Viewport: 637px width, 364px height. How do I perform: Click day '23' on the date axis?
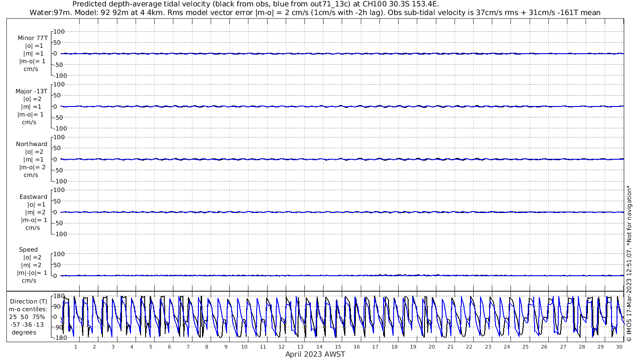coord(488,347)
